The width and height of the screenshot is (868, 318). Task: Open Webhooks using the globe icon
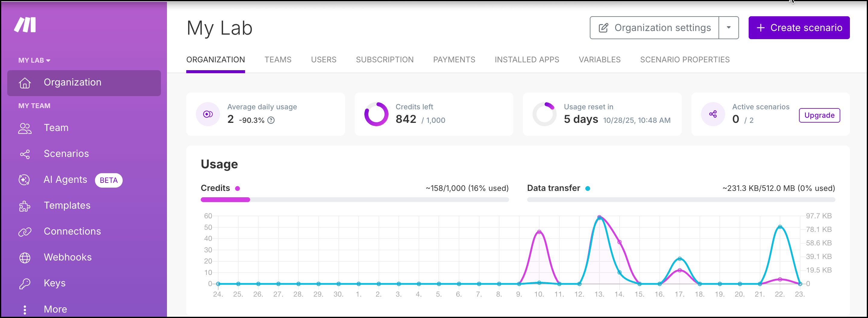[x=25, y=258]
